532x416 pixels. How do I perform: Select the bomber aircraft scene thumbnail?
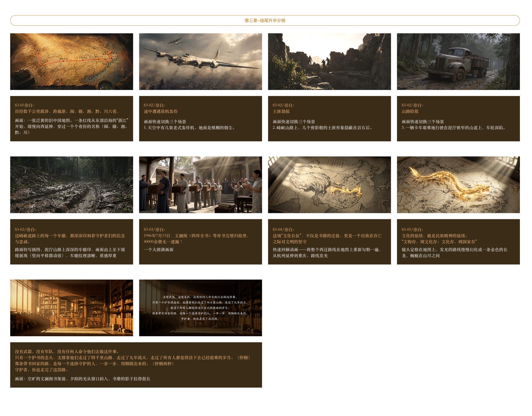coord(200,62)
